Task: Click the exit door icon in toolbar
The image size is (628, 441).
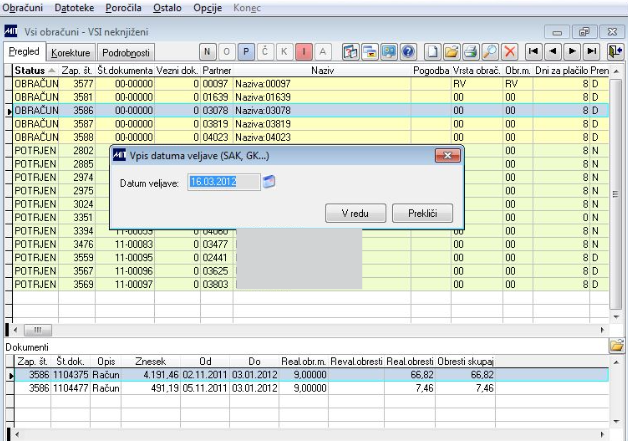Action: [x=615, y=52]
